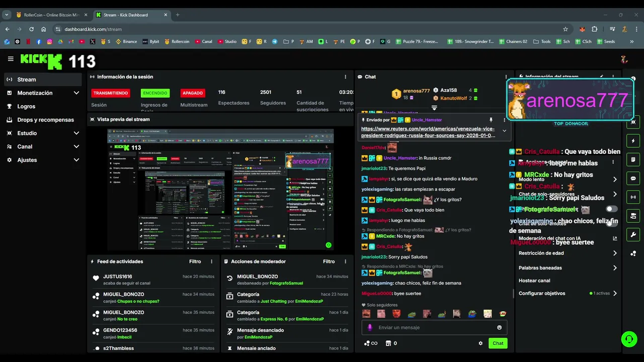Unpin the pinned Uncle_Hamster message
This screenshot has height=362, width=644.
[x=491, y=120]
